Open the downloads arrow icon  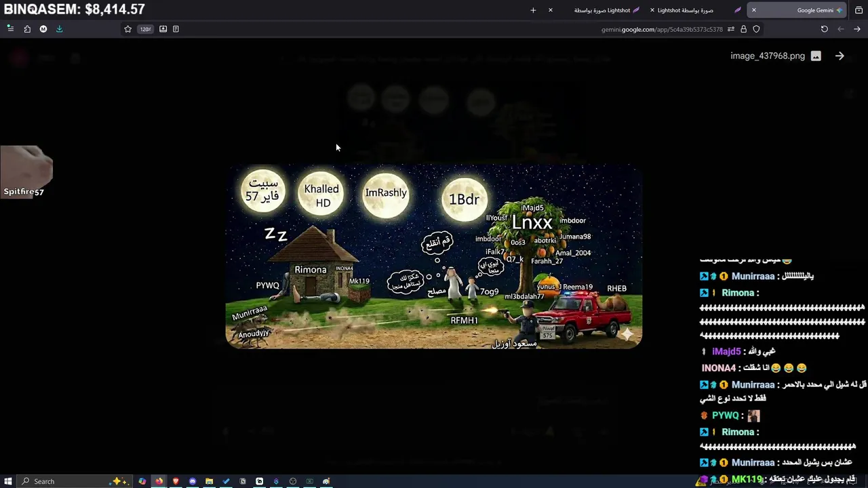[x=59, y=29]
